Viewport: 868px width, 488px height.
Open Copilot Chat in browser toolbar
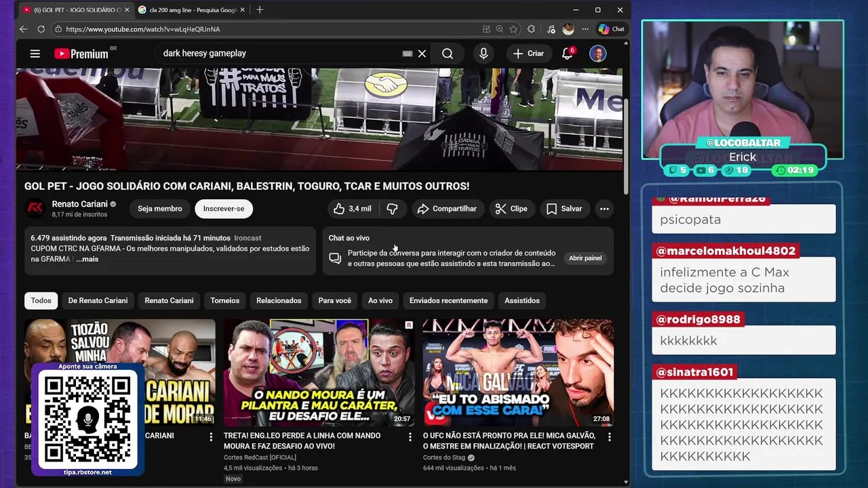612,29
